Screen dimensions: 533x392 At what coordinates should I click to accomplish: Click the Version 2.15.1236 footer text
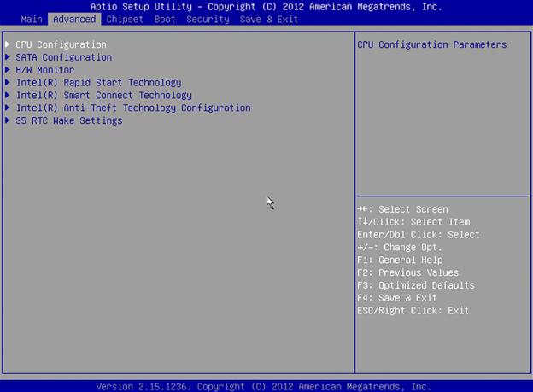click(x=263, y=387)
